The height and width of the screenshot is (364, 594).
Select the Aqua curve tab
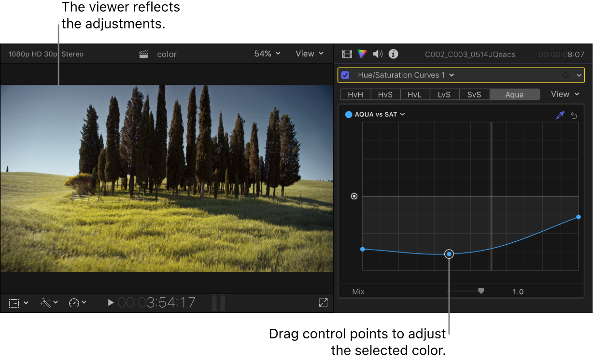point(514,94)
